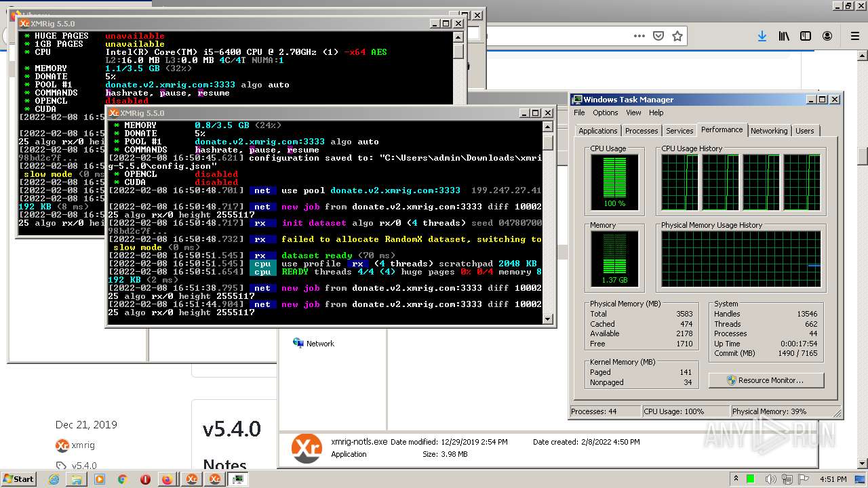The image size is (868, 488).
Task: Open Google Chrome from taskbar
Action: pyautogui.click(x=122, y=479)
